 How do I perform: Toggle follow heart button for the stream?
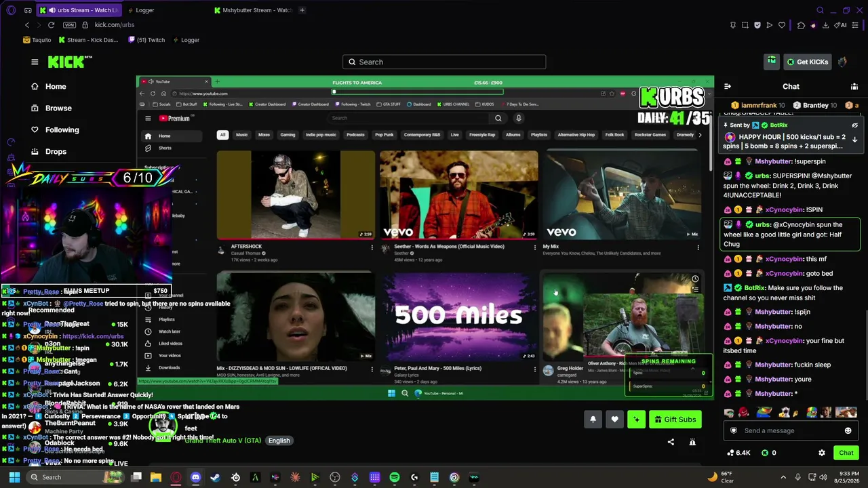614,420
